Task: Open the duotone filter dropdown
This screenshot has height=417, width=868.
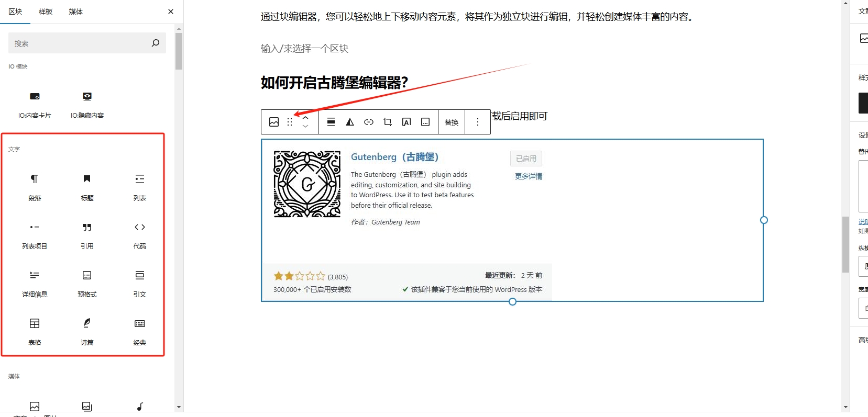Action: tap(350, 122)
